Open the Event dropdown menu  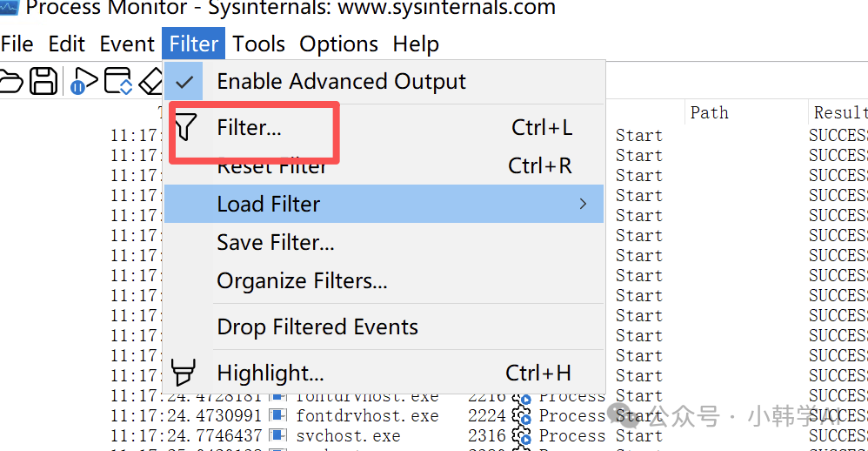coord(128,44)
